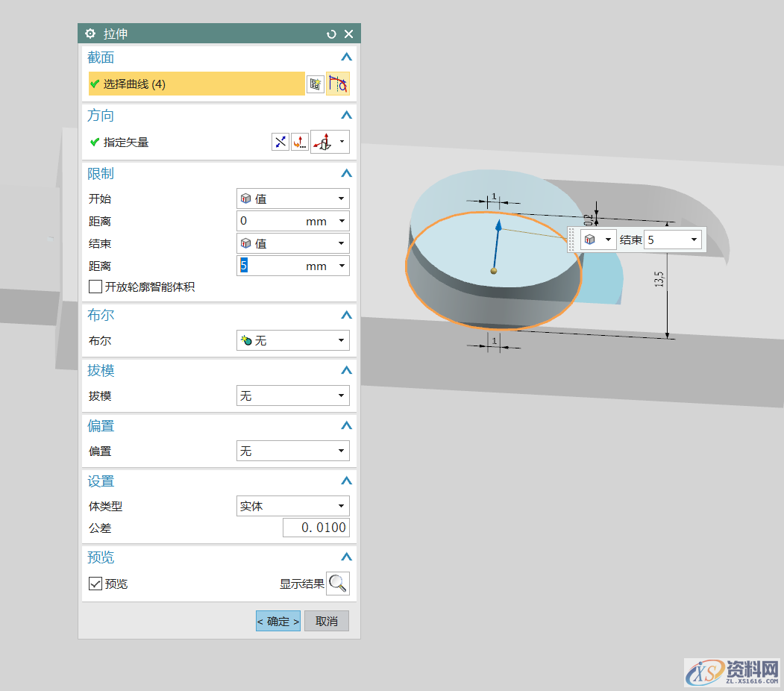784x691 pixels.
Task: Uncheck the 预览 preview checkbox
Action: (x=93, y=584)
